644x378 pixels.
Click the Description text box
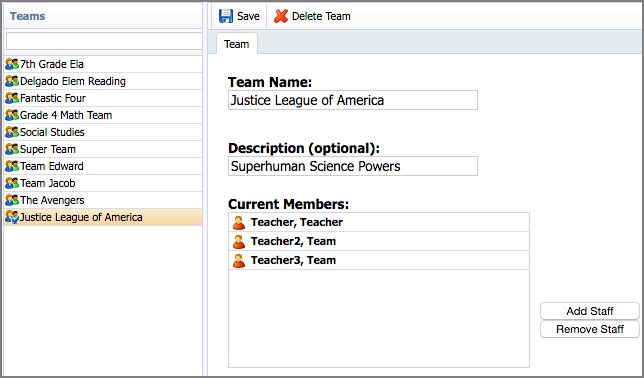pyautogui.click(x=353, y=166)
